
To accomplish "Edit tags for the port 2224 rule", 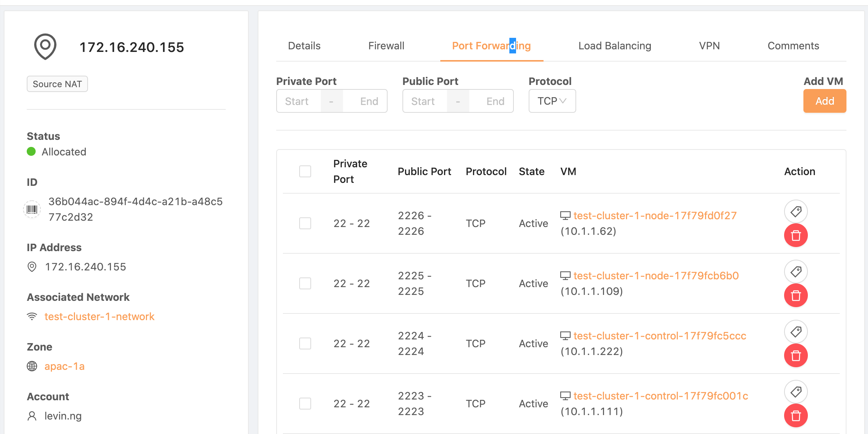I will [x=796, y=332].
